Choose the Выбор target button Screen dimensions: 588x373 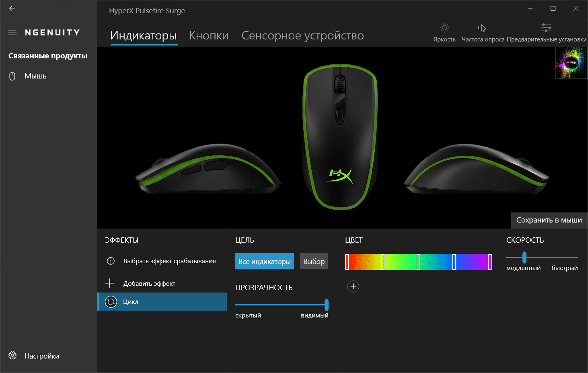[314, 261]
